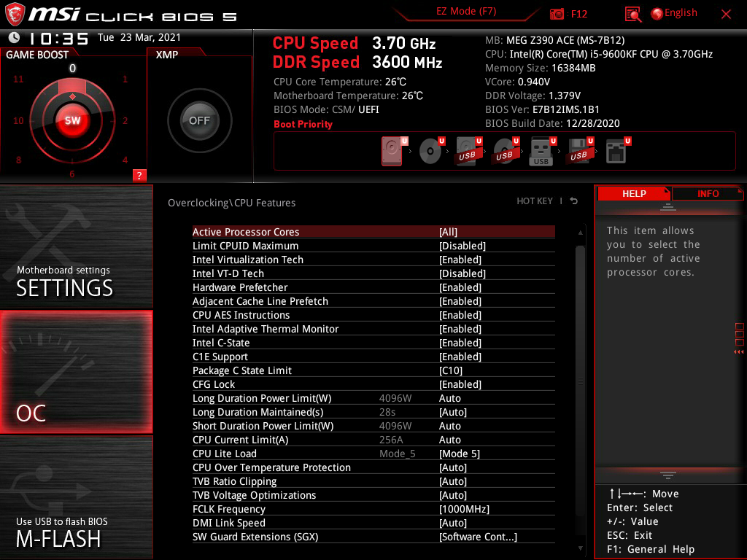Click the network boot icon in Boot Priority
747x560 pixels.
coord(616,151)
